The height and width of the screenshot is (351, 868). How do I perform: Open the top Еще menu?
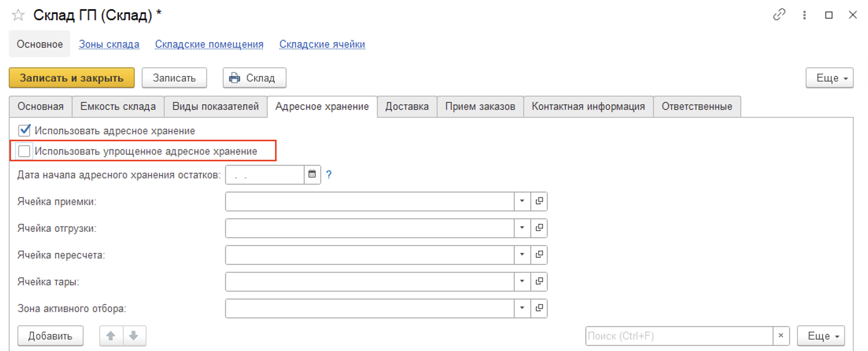pyautogui.click(x=829, y=78)
